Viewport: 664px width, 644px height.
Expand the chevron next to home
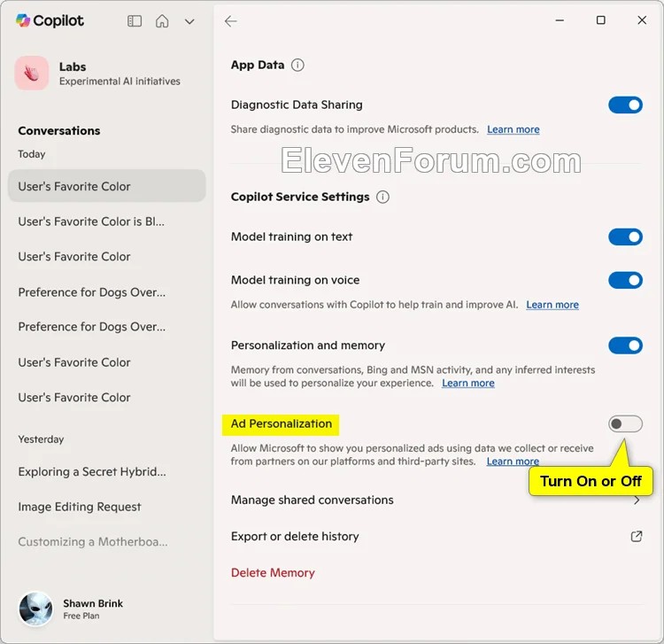tap(189, 21)
